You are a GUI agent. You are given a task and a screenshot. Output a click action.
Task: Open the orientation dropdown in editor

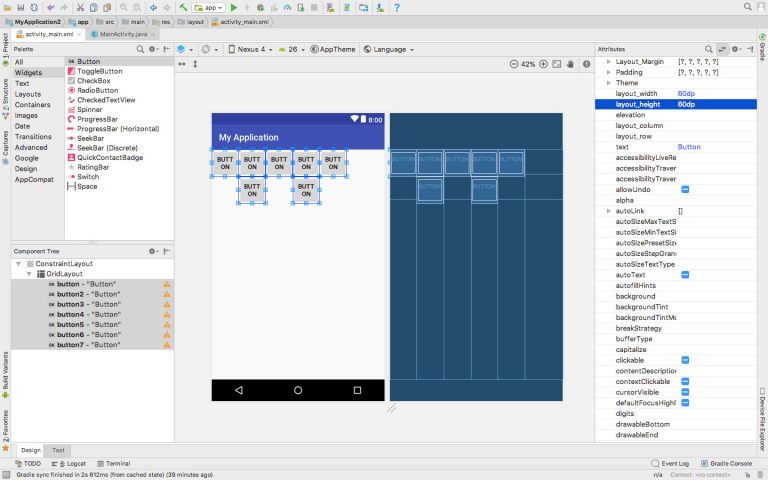pos(210,49)
